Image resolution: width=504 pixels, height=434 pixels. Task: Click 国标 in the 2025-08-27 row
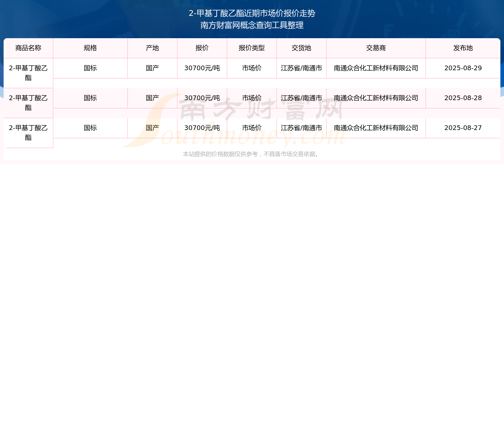tap(90, 128)
